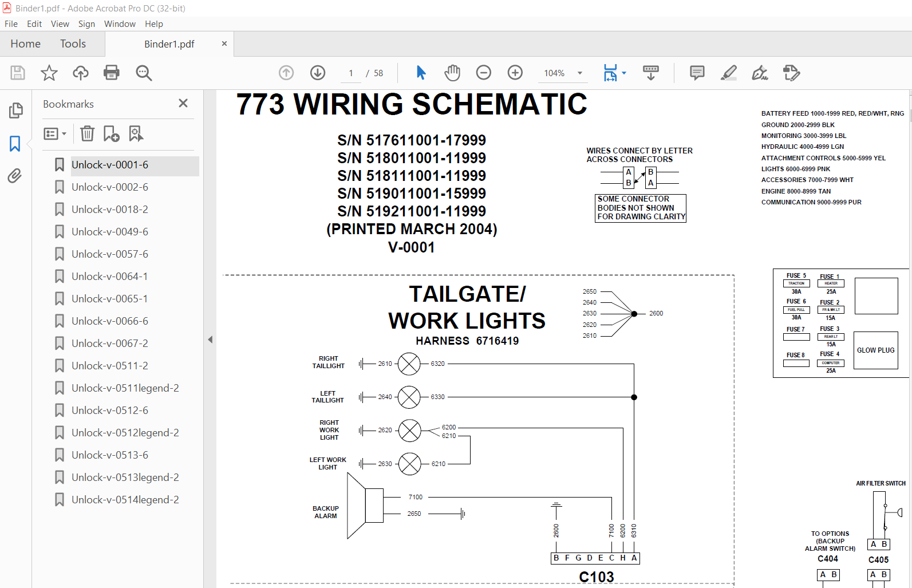Open the bookmarks options menu
912x588 pixels.
[x=55, y=134]
